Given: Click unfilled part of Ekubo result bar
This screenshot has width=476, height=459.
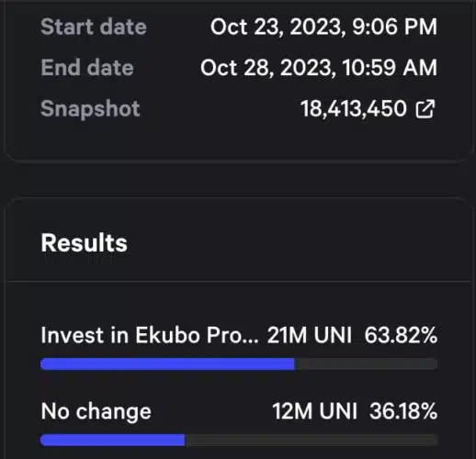Looking at the screenshot, I should point(366,364).
